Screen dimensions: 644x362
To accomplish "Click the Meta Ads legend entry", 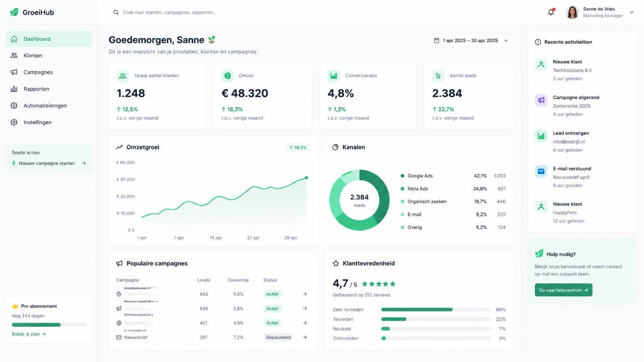I will 453,189.
